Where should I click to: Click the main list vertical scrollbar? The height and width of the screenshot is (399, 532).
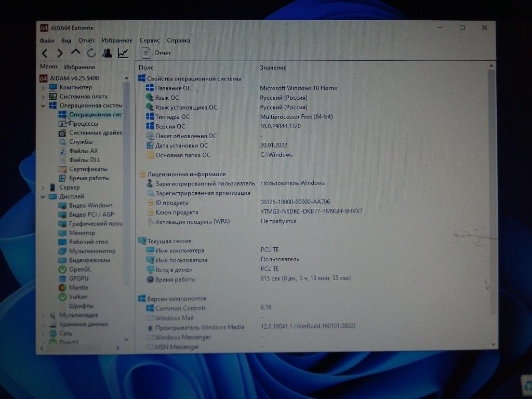(491, 192)
